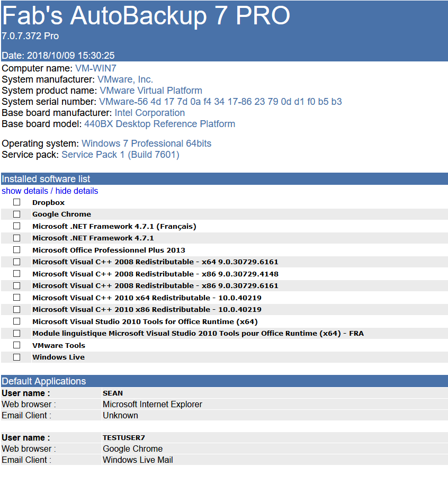Select TESTUSER7's 'Google Chrome' browser value
The image size is (448, 484).
coord(133,449)
